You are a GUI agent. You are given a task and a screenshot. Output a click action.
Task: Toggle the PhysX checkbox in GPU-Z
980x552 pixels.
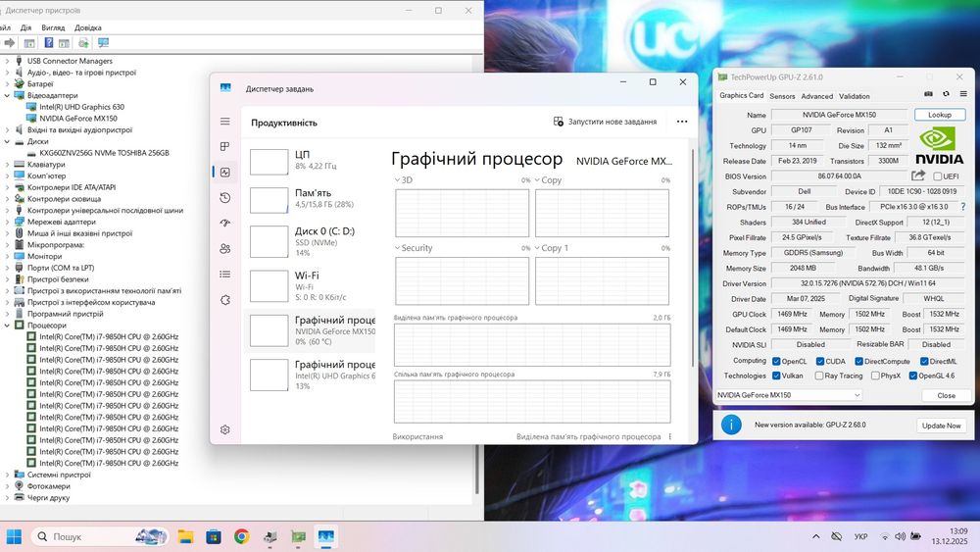[875, 376]
